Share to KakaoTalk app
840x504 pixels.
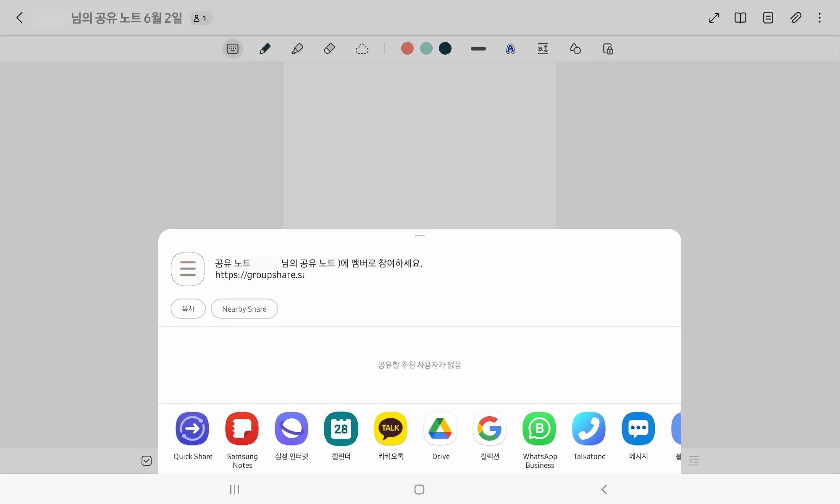coord(391,428)
